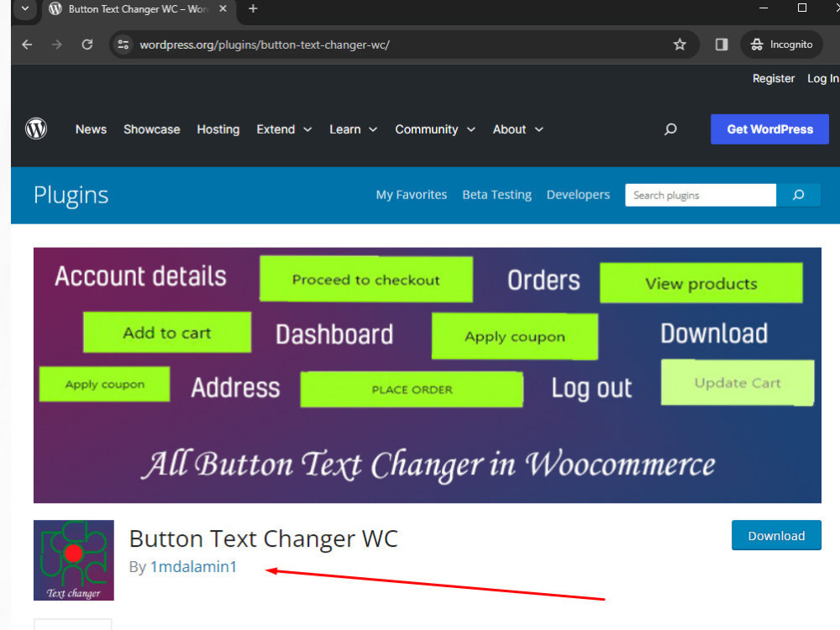Open the Hosting menu item
Screen dimensions: 840x630
click(218, 129)
